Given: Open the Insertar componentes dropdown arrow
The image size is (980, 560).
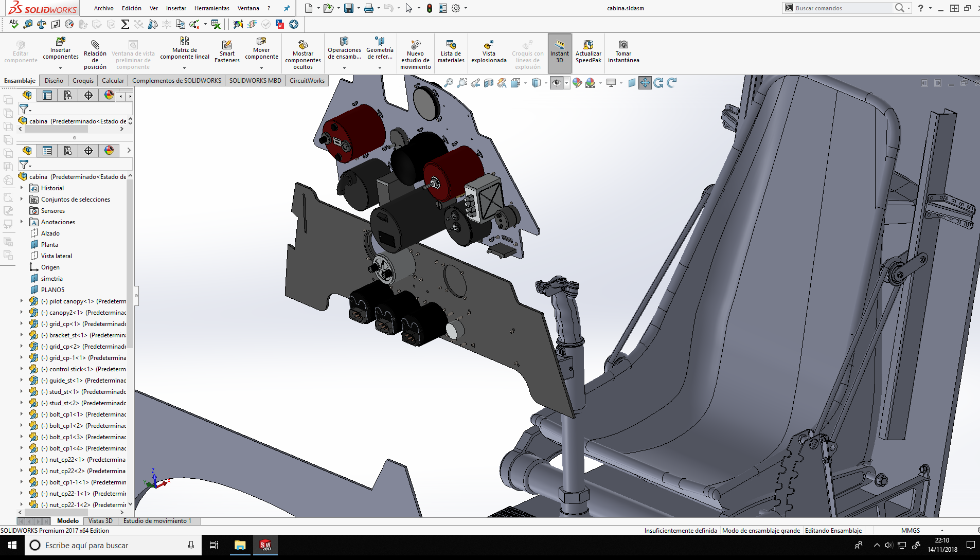Looking at the screenshot, I should 60,68.
